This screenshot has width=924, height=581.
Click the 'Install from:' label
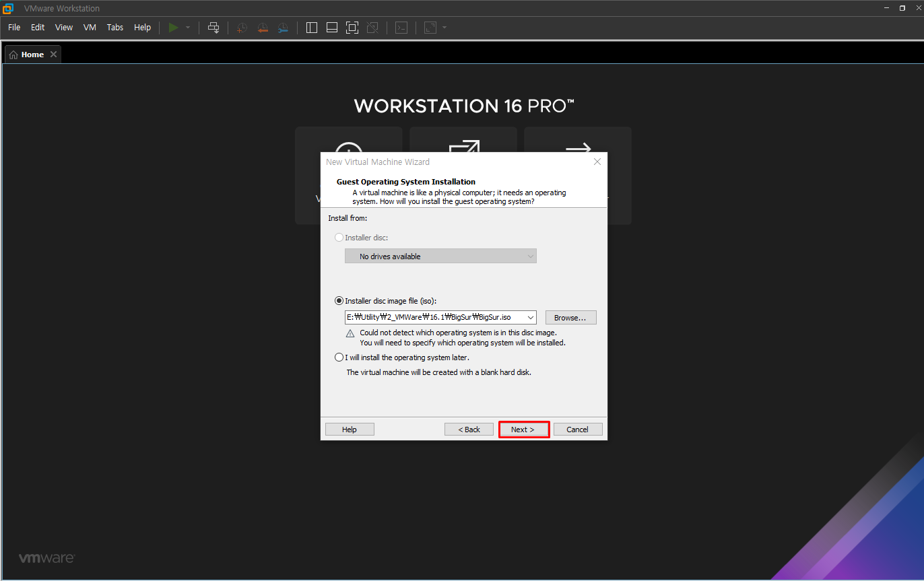tap(348, 218)
